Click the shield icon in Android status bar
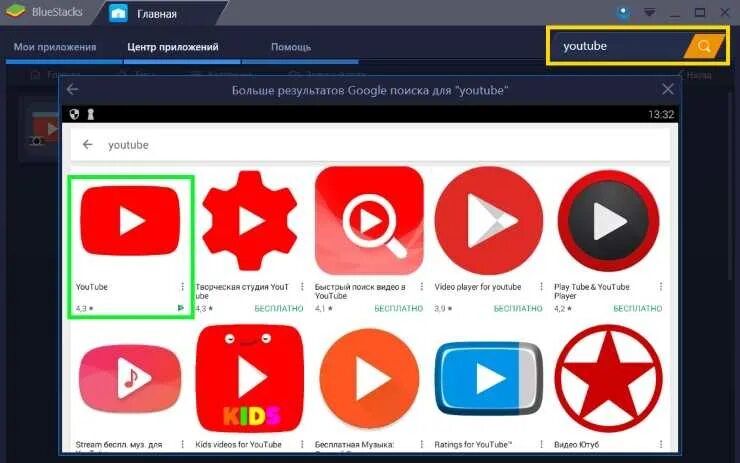The width and height of the screenshot is (740, 463). tap(75, 114)
